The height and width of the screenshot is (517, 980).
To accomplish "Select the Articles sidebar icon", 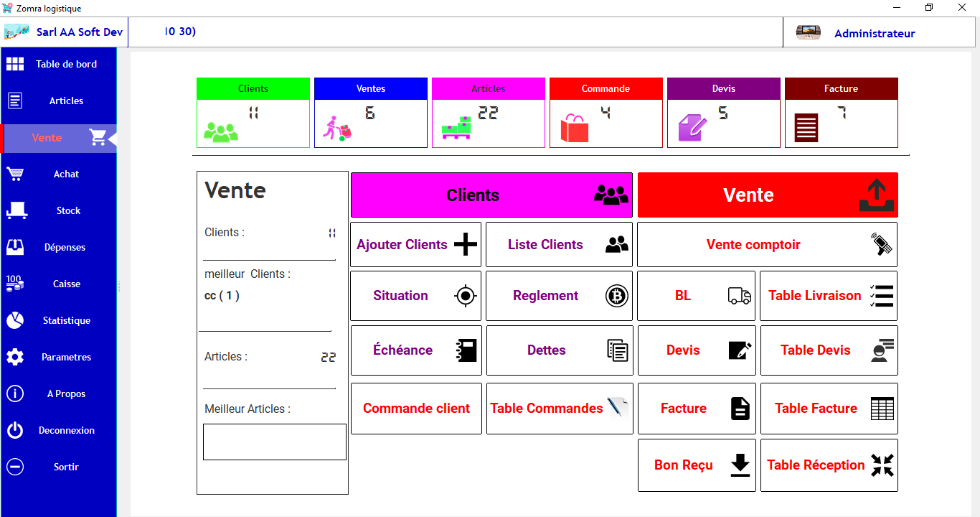I will (x=15, y=101).
